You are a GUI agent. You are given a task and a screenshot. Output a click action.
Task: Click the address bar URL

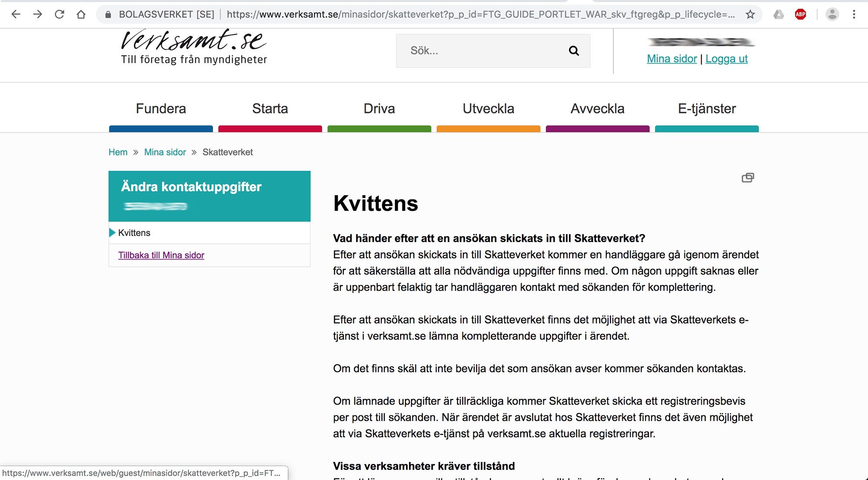[480, 14]
